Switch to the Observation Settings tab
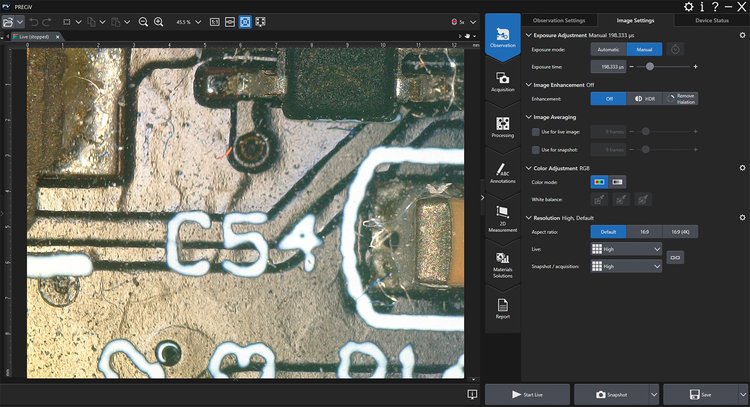 [x=559, y=19]
